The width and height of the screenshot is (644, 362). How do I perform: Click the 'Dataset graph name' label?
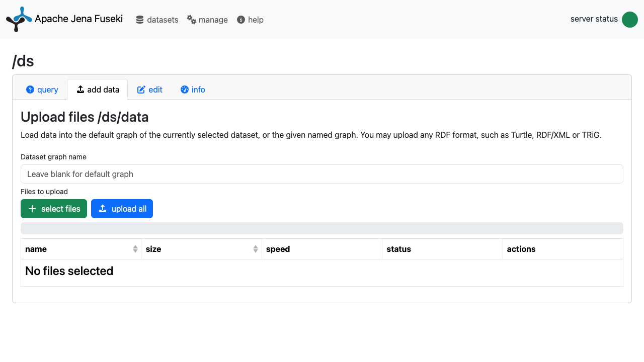pyautogui.click(x=53, y=157)
